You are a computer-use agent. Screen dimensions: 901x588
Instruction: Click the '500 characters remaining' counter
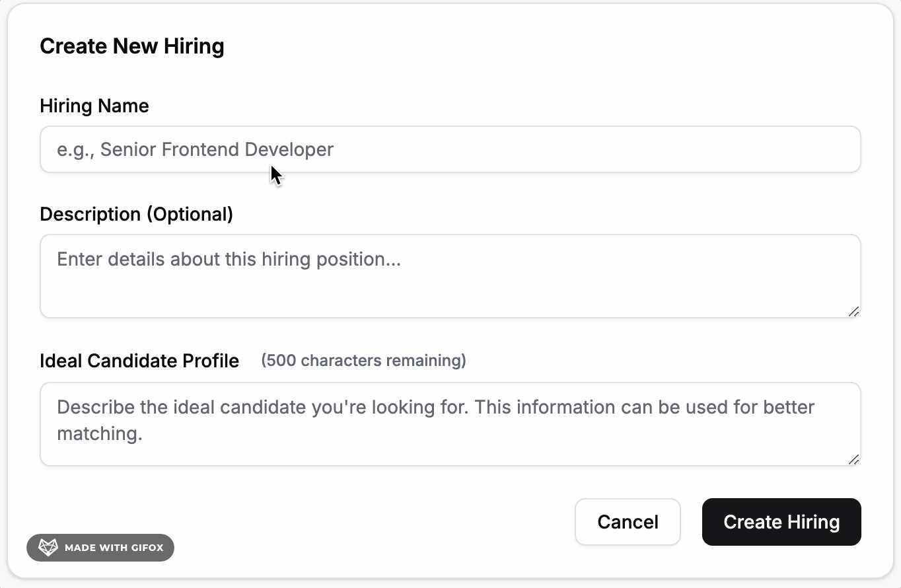(x=363, y=361)
